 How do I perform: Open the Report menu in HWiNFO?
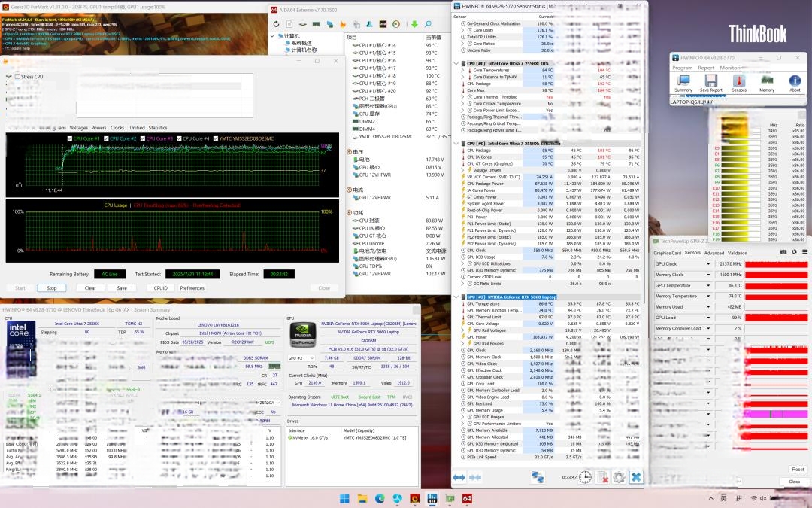point(706,68)
